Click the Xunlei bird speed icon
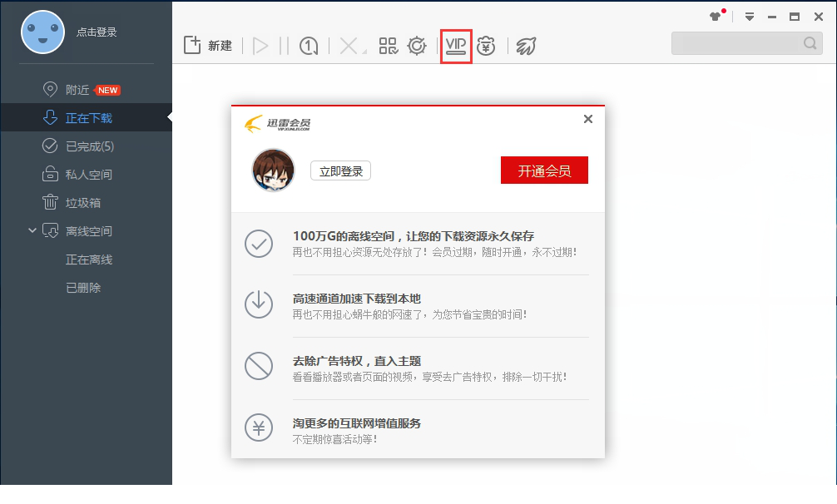 click(526, 46)
